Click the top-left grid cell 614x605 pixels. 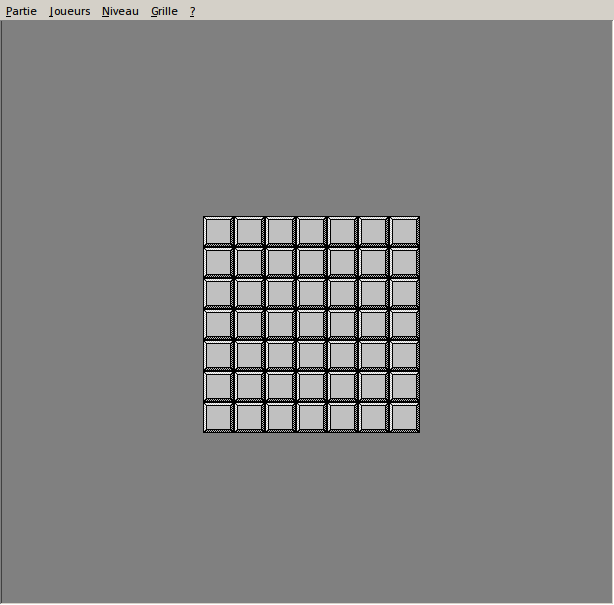[218, 231]
